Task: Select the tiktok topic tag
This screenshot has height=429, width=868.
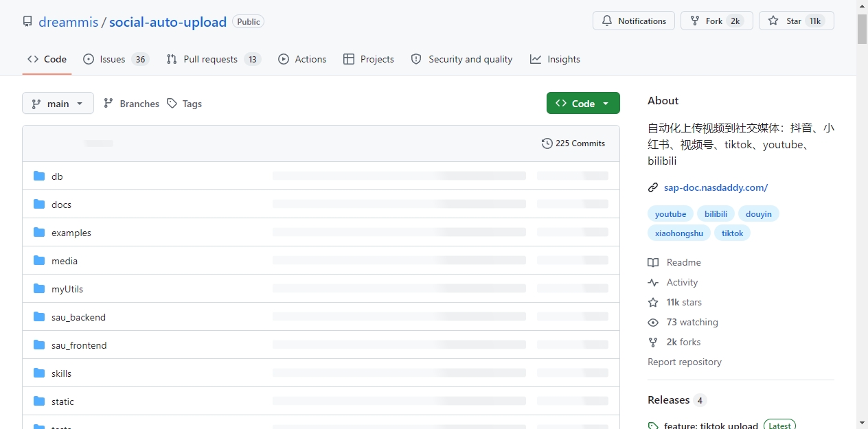Action: pyautogui.click(x=732, y=233)
